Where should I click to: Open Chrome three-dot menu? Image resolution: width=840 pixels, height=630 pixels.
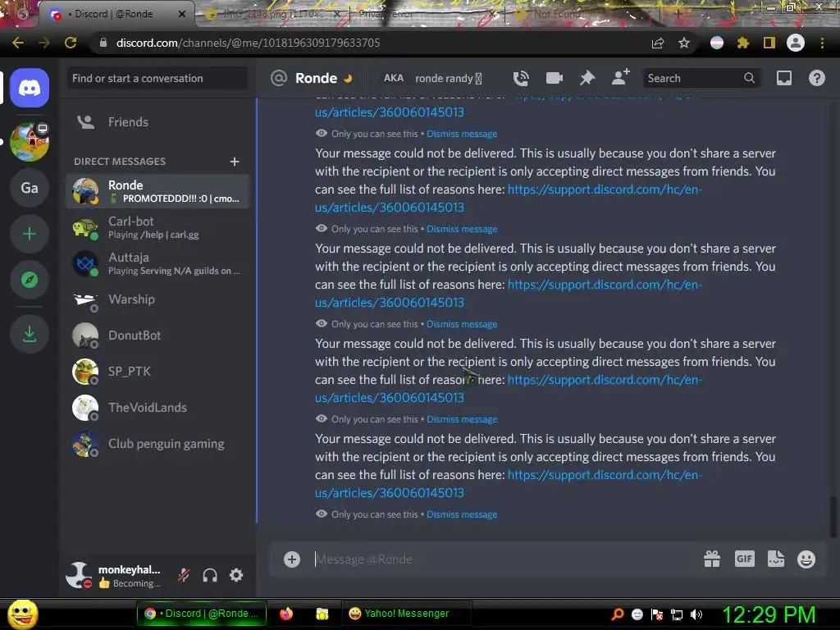822,43
